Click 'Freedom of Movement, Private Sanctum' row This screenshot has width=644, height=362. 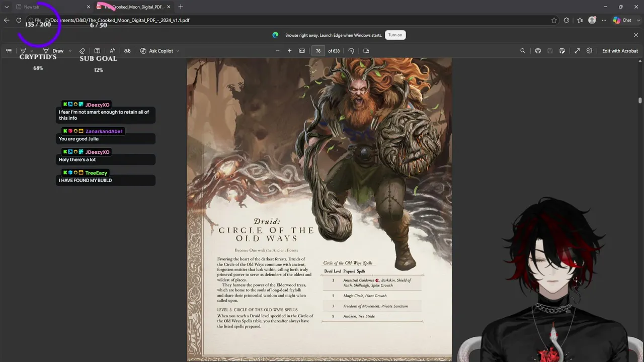click(373, 306)
